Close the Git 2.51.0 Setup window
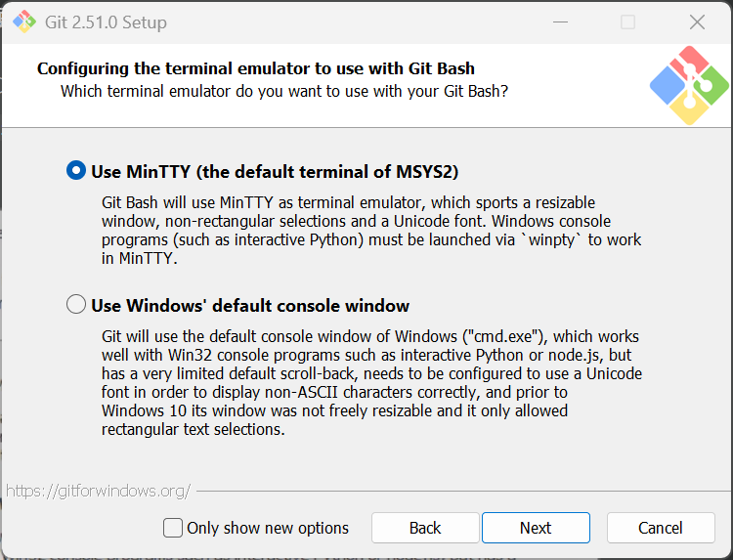The height and width of the screenshot is (560, 733). pos(697,22)
